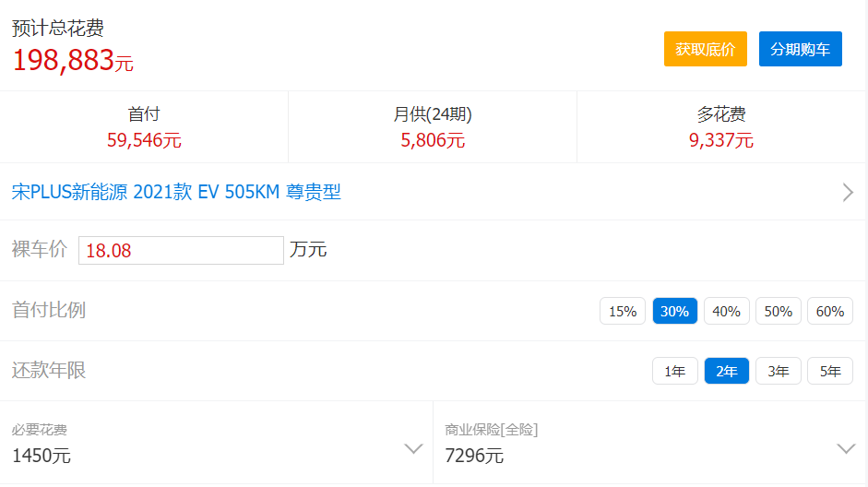Viewport: 868px width, 487px height.
Task: Select 30% down payment ratio
Action: tap(674, 311)
